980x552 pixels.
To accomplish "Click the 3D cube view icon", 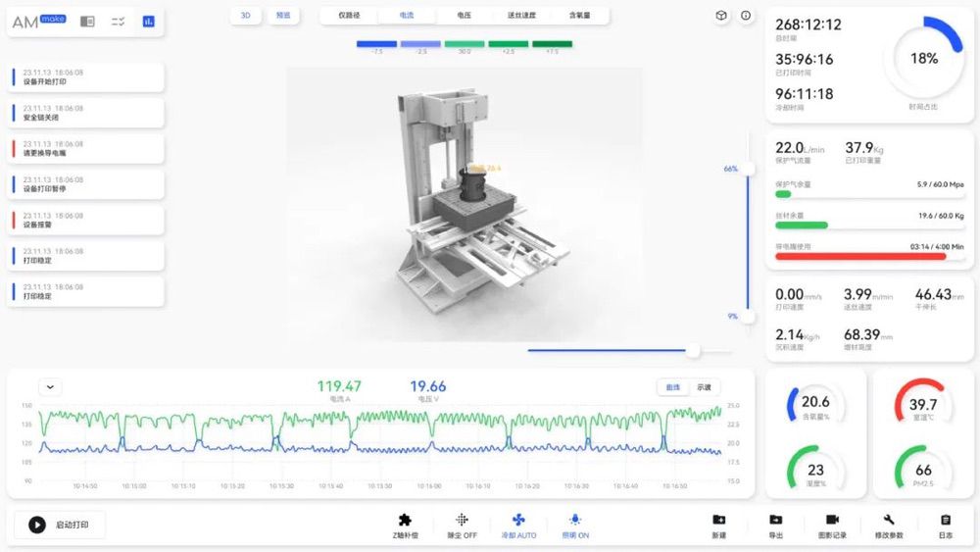I will (x=721, y=16).
